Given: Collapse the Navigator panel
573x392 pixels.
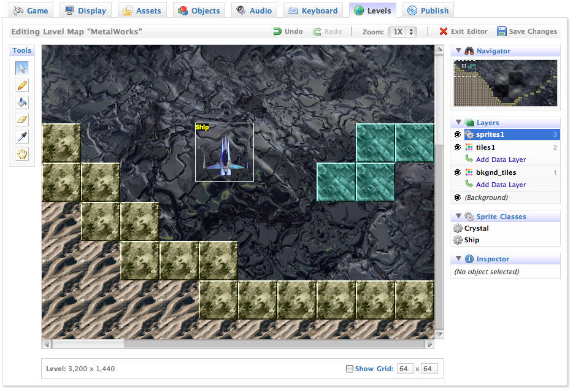Looking at the screenshot, I should tap(458, 51).
